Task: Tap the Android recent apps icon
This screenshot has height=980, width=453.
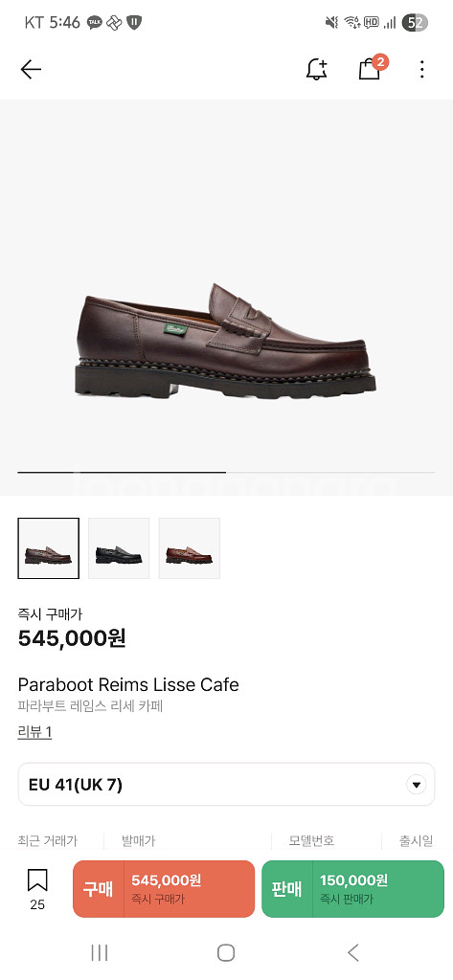Action: pyautogui.click(x=100, y=952)
